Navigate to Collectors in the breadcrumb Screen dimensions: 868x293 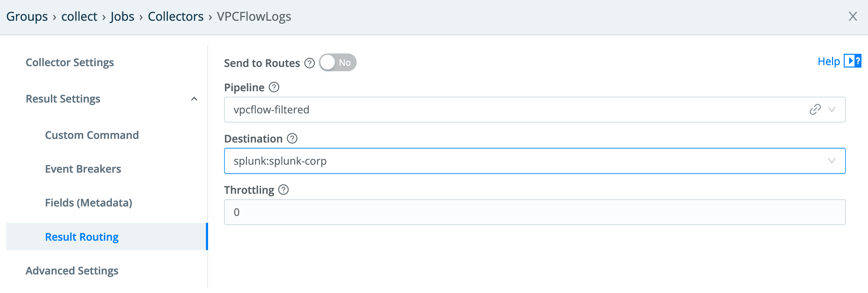175,17
